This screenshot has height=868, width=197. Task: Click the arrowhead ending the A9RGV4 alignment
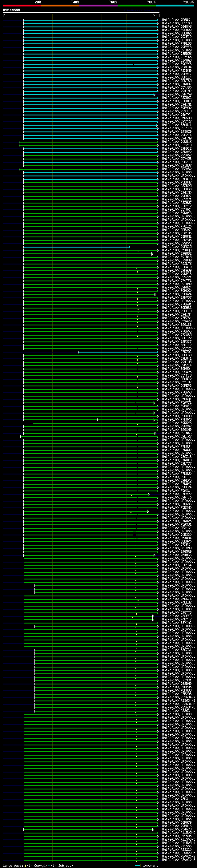tap(155, 294)
